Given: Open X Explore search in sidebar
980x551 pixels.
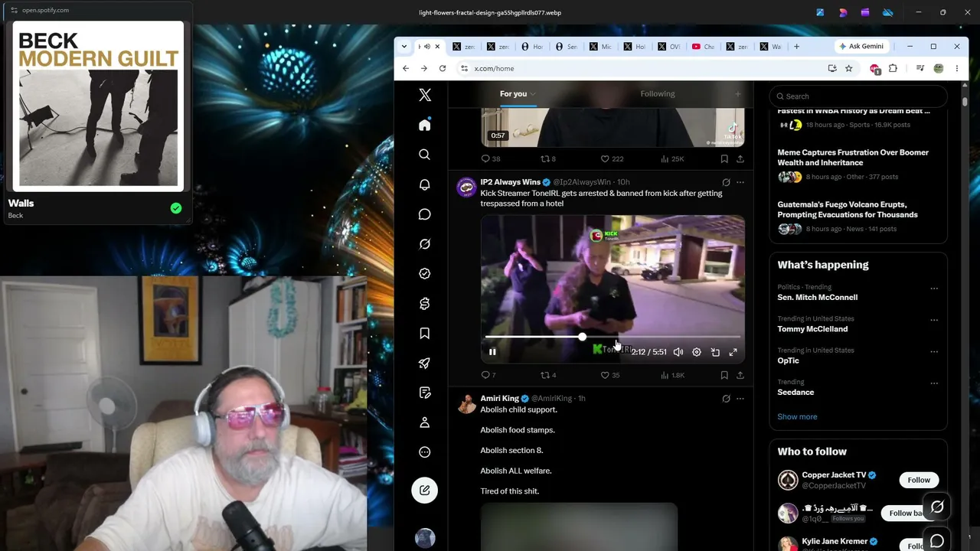Looking at the screenshot, I should click(x=424, y=155).
